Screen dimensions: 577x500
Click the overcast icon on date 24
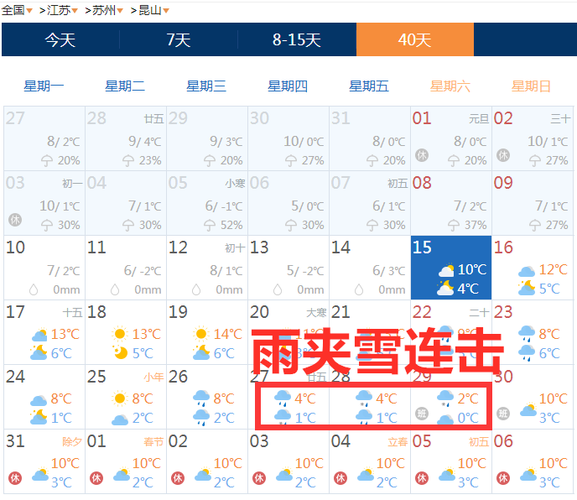[x=39, y=400]
